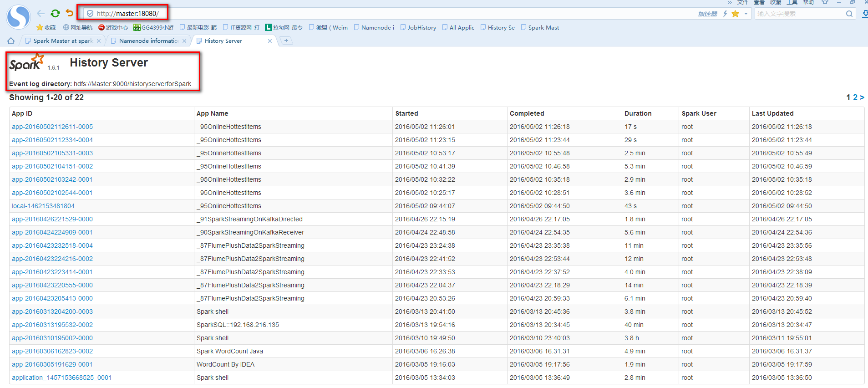Click the magnifier search icon

pyautogui.click(x=849, y=14)
